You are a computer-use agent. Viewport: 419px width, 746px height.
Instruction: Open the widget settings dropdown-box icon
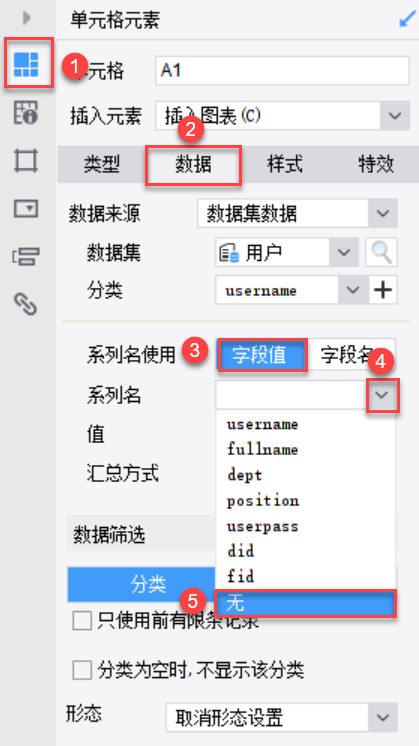click(x=26, y=208)
